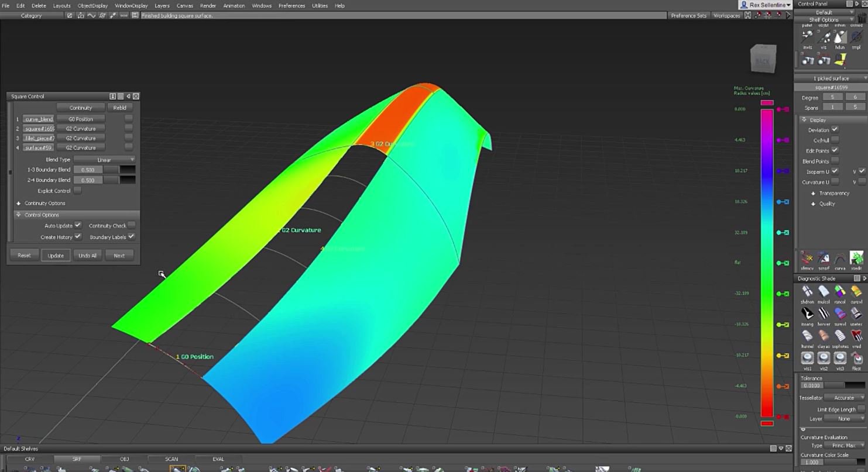868x472 pixels.
Task: Select vis3 shade icon
Action: pyautogui.click(x=840, y=359)
